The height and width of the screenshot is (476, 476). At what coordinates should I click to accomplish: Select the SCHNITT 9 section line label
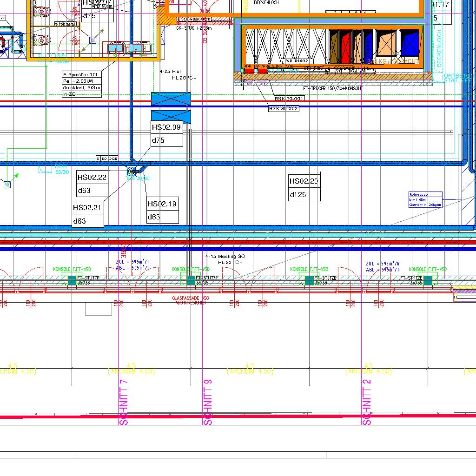208,402
